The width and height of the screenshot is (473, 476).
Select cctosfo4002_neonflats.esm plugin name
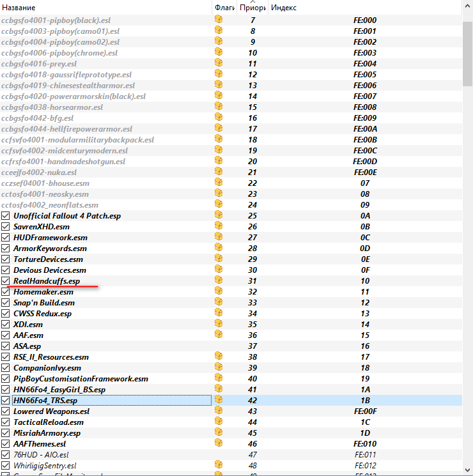[x=50, y=205]
